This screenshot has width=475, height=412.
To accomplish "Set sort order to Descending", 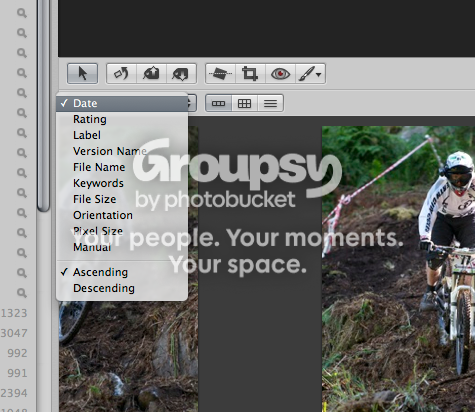I will pyautogui.click(x=122, y=288).
